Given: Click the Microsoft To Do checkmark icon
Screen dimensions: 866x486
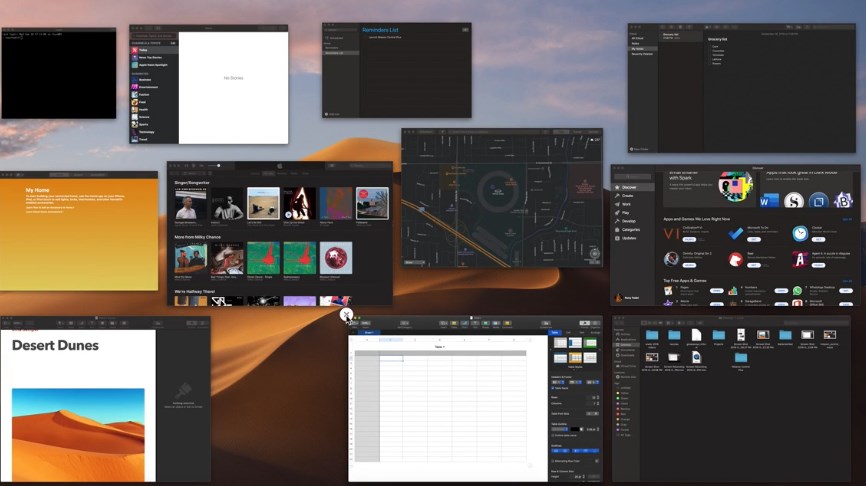Looking at the screenshot, I should point(736,234).
